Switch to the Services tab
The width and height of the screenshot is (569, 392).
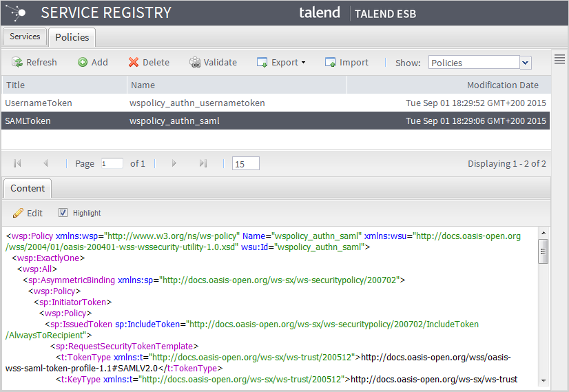coord(25,37)
